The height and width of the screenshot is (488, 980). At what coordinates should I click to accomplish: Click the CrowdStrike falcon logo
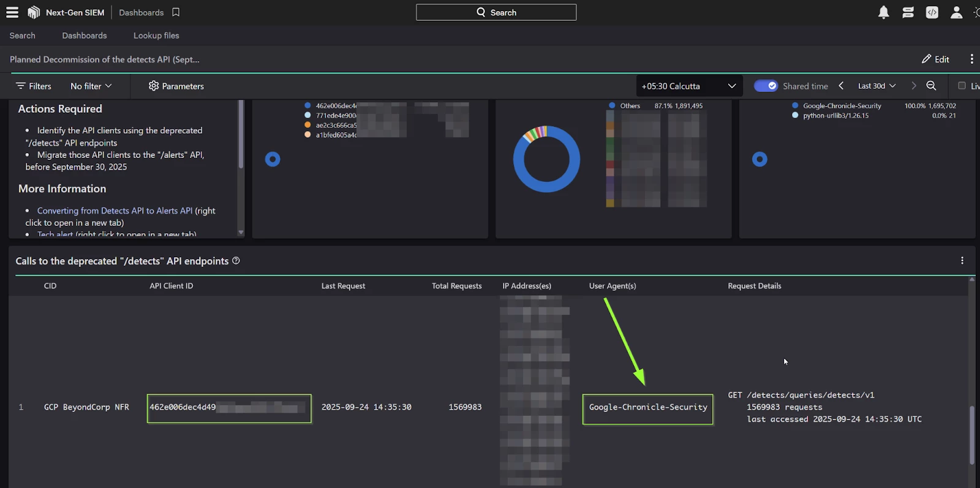pos(34,12)
